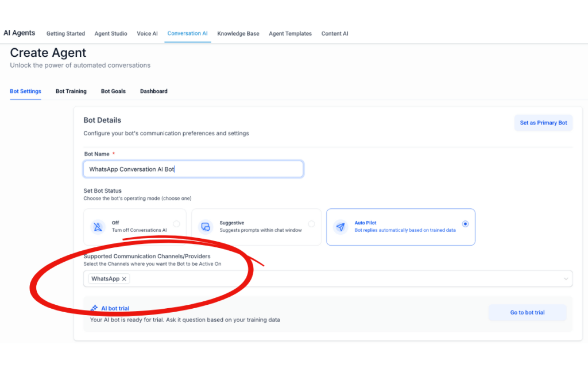The image size is (588, 392).
Task: Click the Suggestive chat bubble icon
Action: [205, 227]
